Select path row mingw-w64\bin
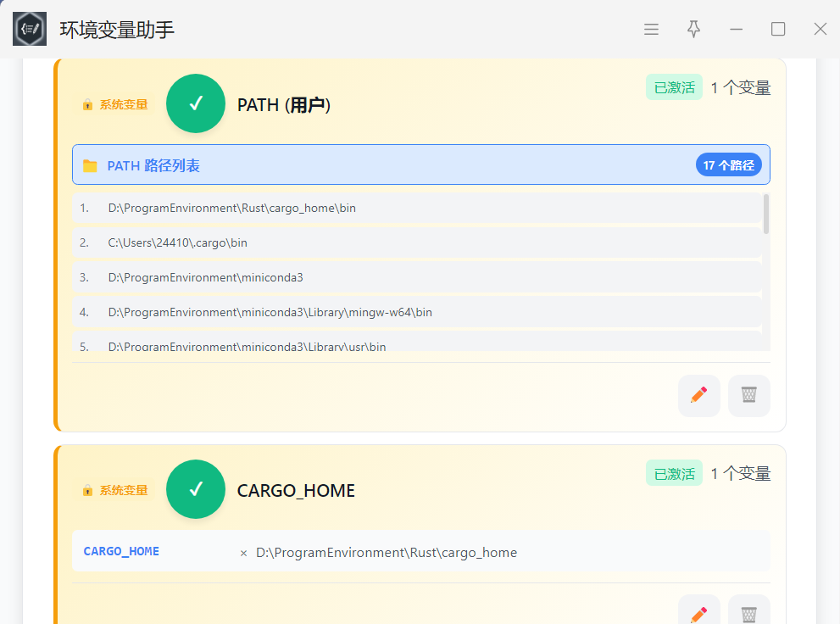 [417, 312]
